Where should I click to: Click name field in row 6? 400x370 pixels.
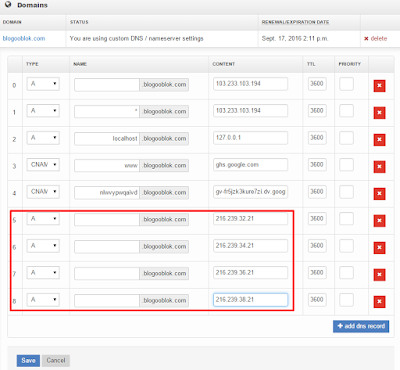click(107, 247)
